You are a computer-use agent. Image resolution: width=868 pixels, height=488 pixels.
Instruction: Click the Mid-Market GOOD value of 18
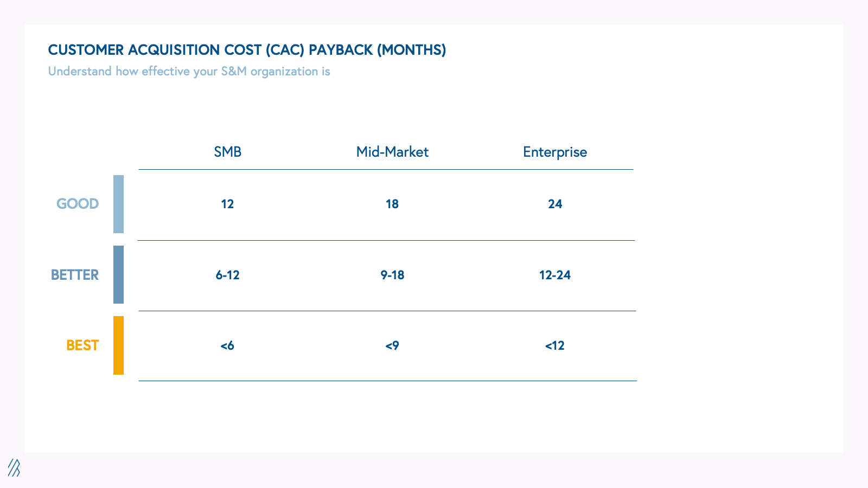click(x=392, y=204)
